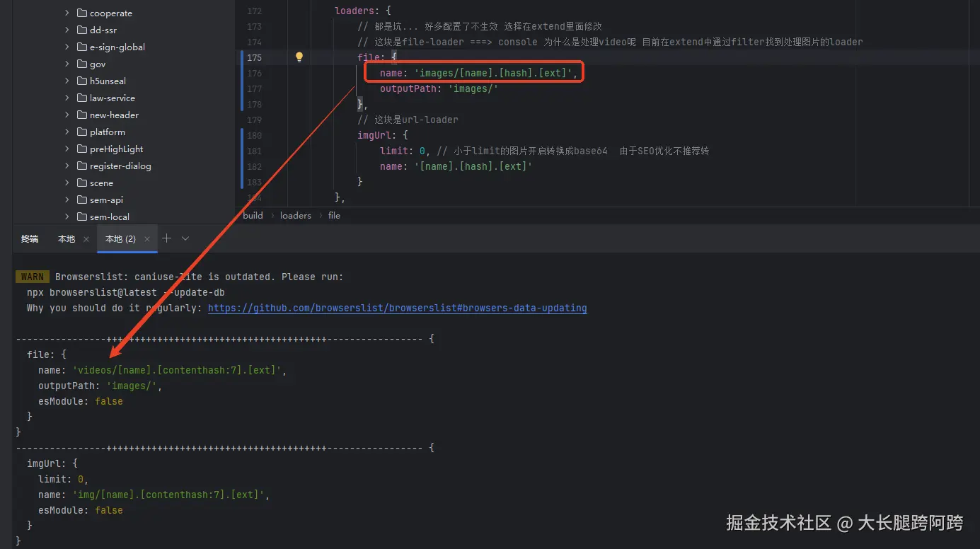Viewport: 980px width, 549px height.
Task: Select the sem-local folder name
Action: [109, 216]
